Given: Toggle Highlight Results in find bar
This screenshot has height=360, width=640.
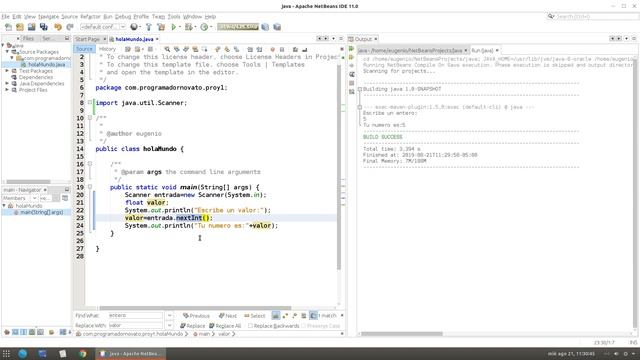Looking at the screenshot, I should tap(304, 316).
